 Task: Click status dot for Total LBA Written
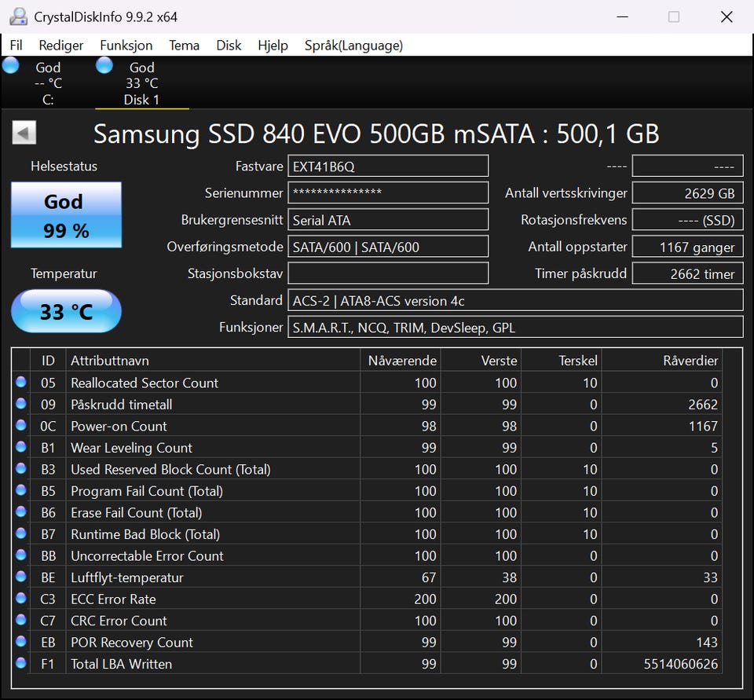tap(20, 663)
